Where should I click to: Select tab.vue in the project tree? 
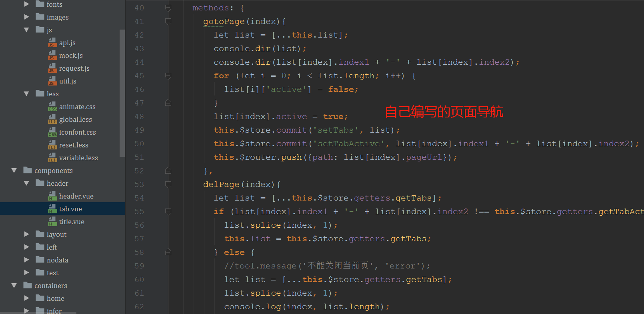70,209
